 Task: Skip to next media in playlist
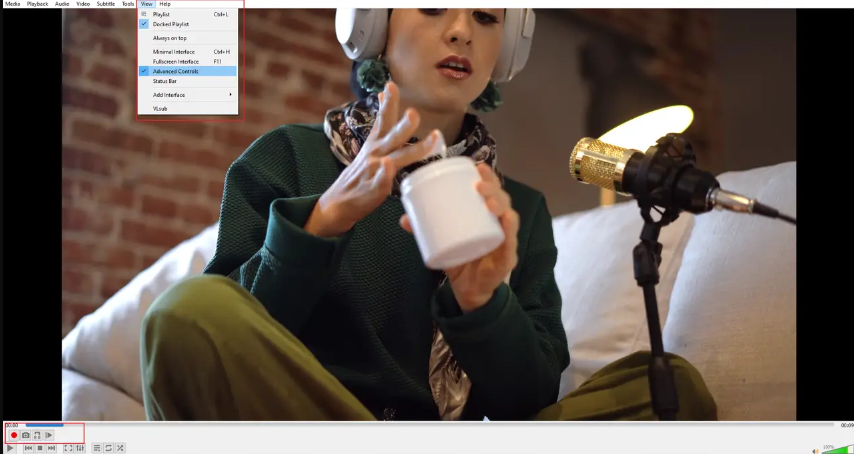click(51, 448)
